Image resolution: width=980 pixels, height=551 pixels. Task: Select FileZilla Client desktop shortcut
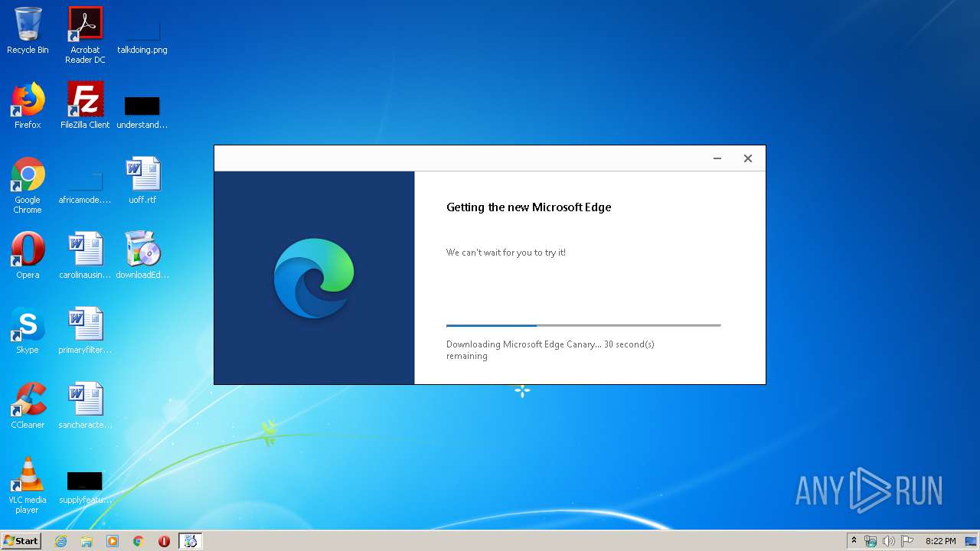tap(85, 106)
